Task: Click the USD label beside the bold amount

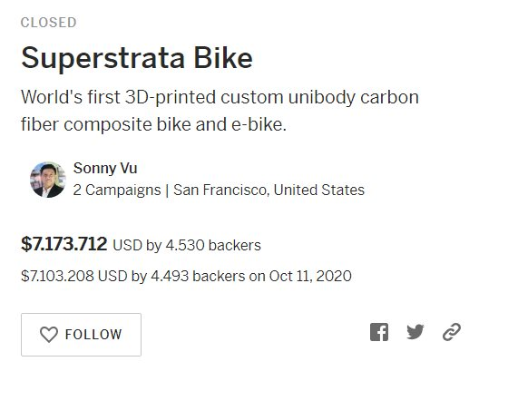Action: click(127, 245)
